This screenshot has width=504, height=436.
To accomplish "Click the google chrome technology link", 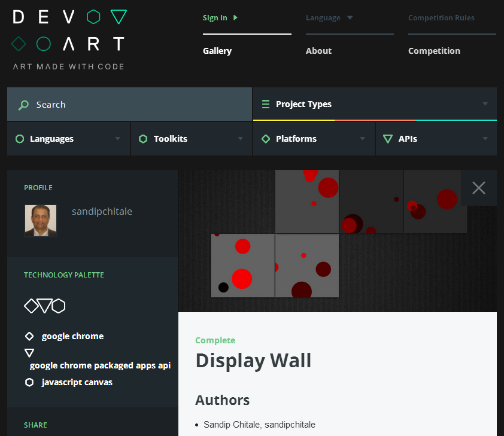I will (x=72, y=336).
